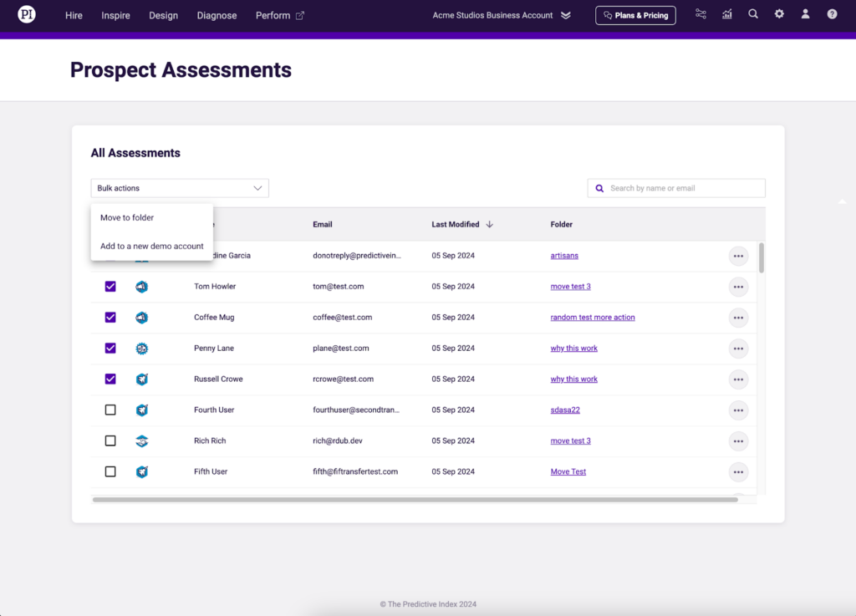This screenshot has height=616, width=856.
Task: Click the profile pattern icon for Penny Lane
Action: [142, 349]
